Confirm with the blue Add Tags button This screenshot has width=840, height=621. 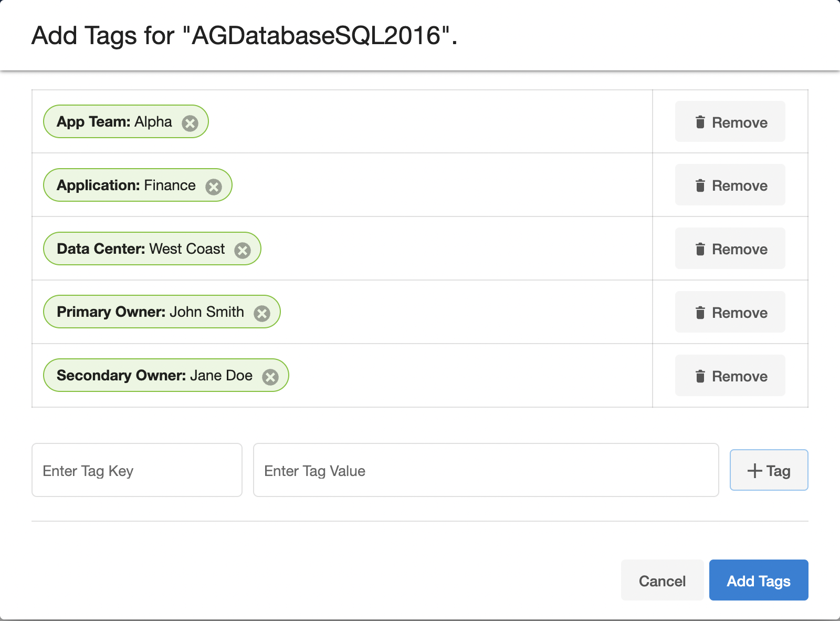[759, 581]
